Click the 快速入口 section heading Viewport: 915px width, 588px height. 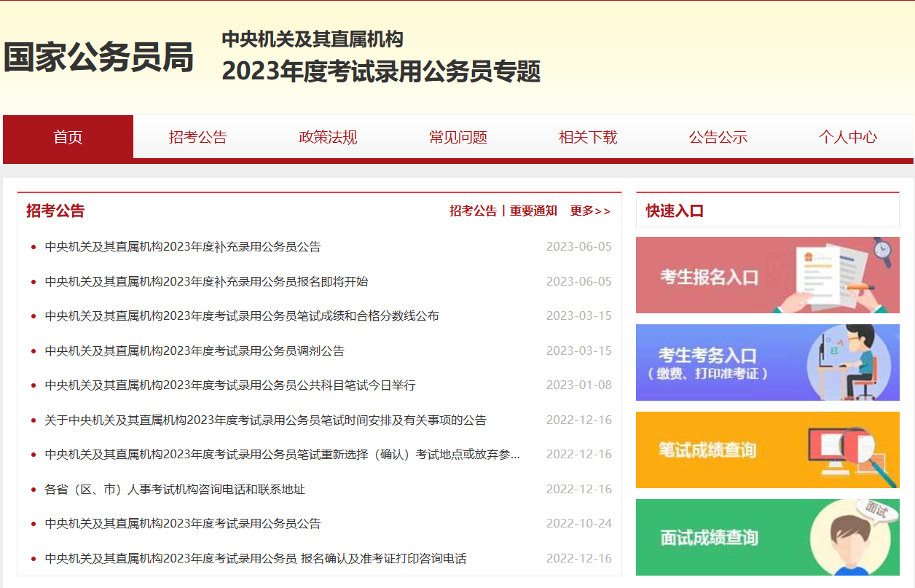pyautogui.click(x=675, y=211)
